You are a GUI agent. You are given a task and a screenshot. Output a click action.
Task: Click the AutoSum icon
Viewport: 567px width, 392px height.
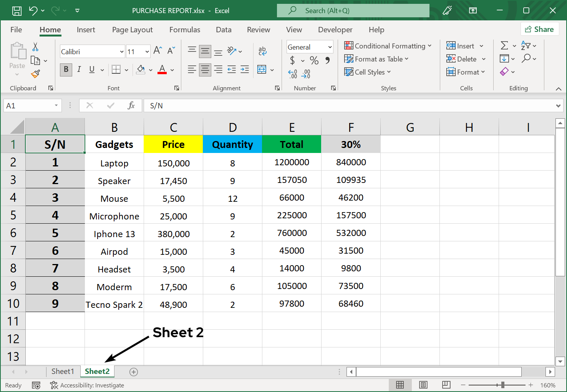505,45
